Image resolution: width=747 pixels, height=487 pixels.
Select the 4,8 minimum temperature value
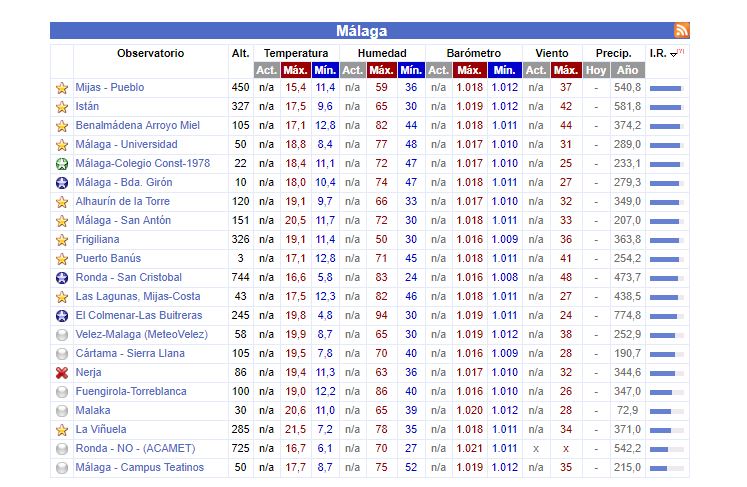click(x=325, y=315)
